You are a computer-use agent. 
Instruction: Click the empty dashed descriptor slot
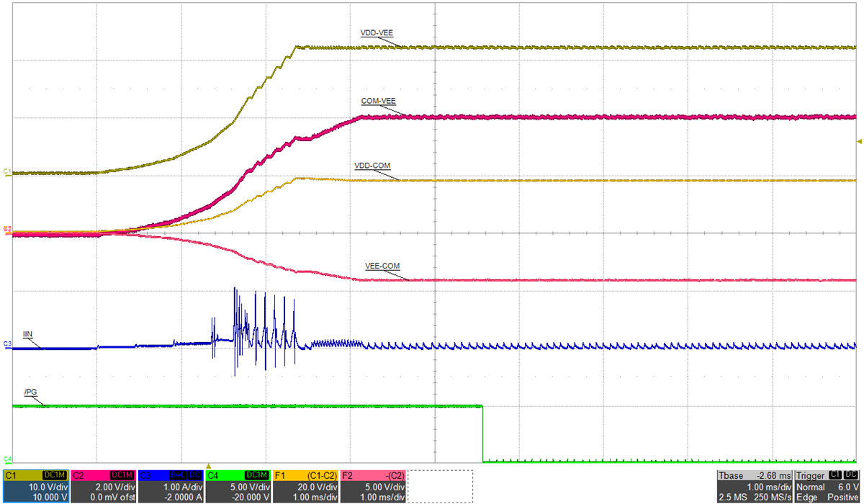click(441, 486)
